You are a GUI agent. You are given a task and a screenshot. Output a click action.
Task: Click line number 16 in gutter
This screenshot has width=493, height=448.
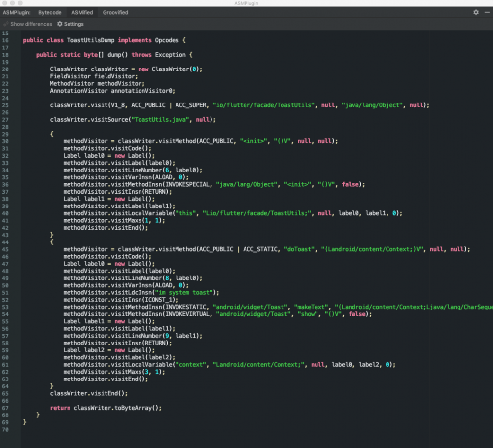pos(5,40)
